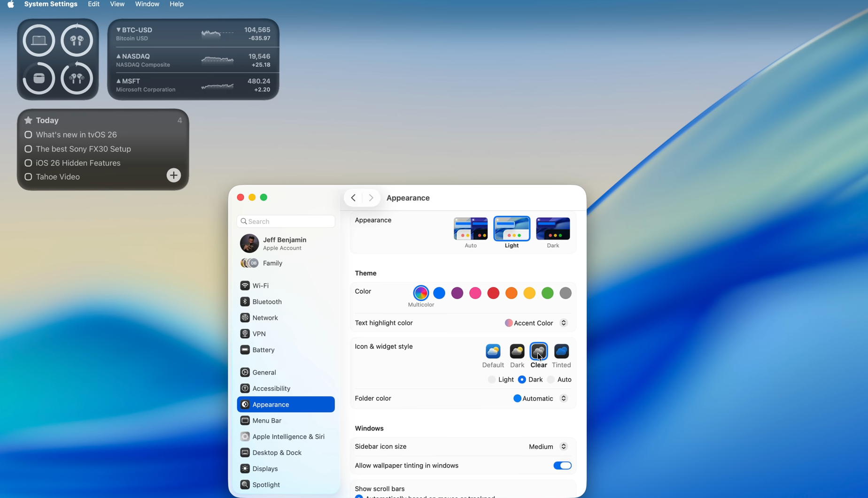Image resolution: width=868 pixels, height=498 pixels.
Task: Click the laptop battery ring in widget
Action: pyautogui.click(x=39, y=40)
